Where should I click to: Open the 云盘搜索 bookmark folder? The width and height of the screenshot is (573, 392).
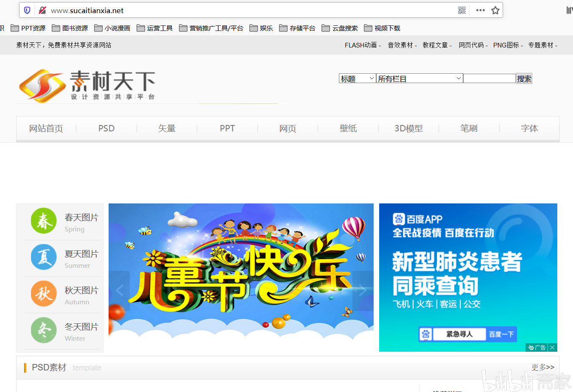coord(340,28)
